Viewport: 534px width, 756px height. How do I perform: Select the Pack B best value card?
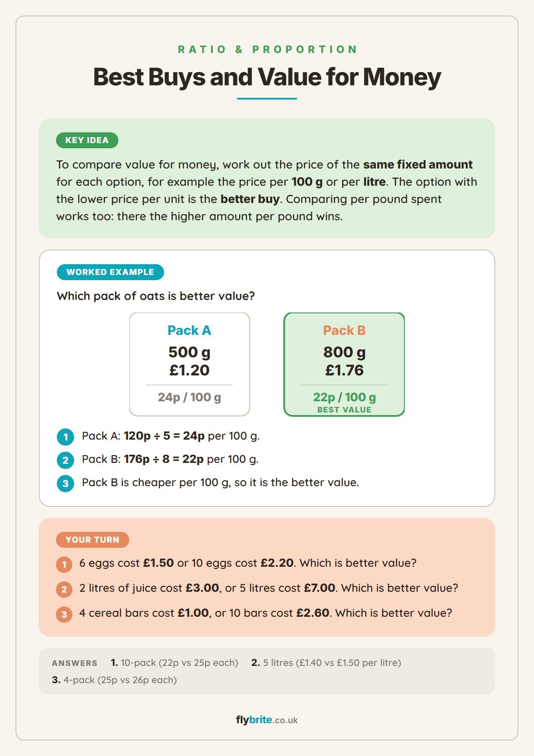pos(344,364)
